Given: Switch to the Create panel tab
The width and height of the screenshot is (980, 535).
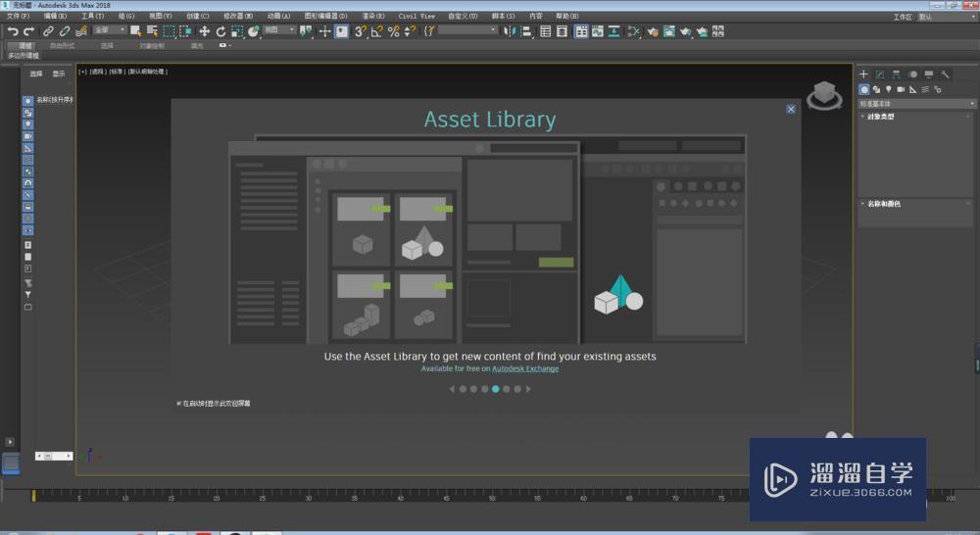Looking at the screenshot, I should tap(863, 73).
